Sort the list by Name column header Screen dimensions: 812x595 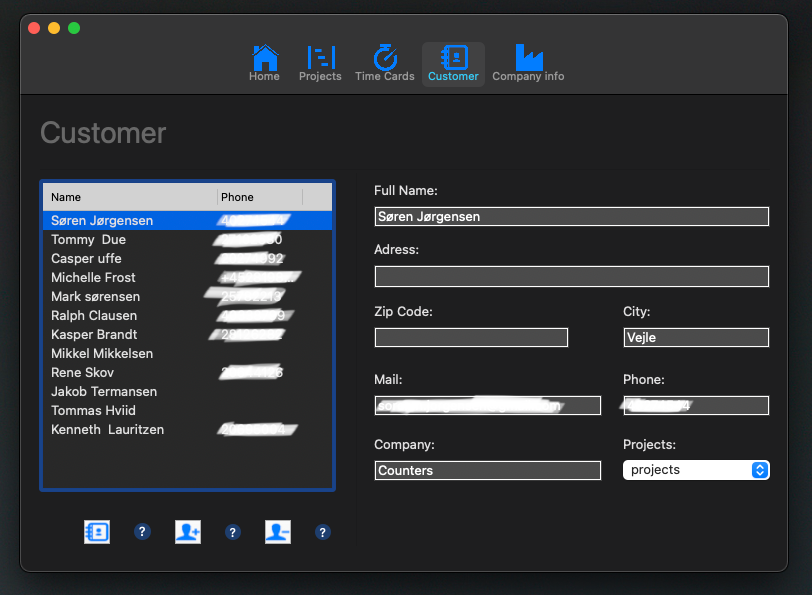tap(130, 197)
